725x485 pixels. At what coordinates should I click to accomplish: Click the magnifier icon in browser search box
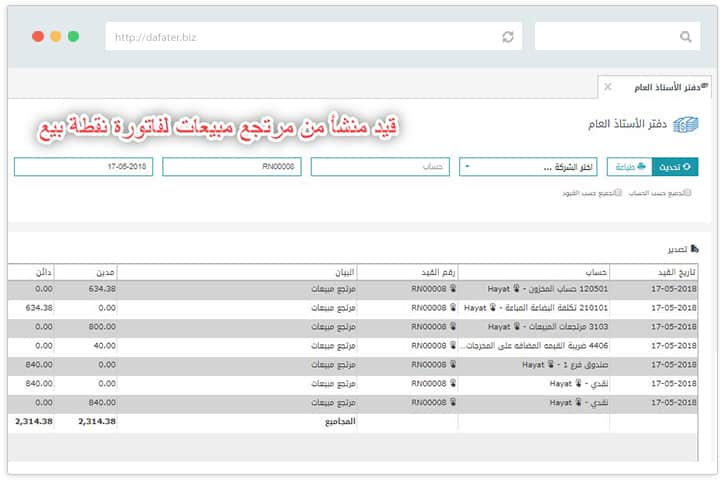pos(685,37)
